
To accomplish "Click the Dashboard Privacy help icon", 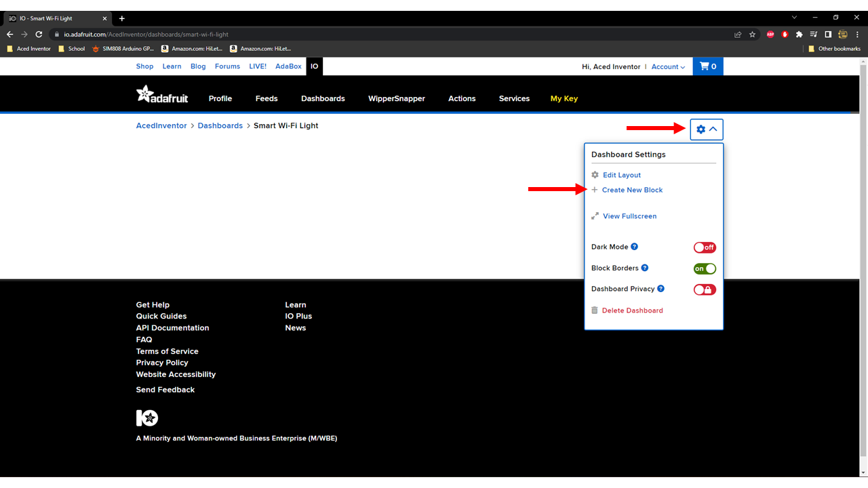I will pyautogui.click(x=661, y=289).
